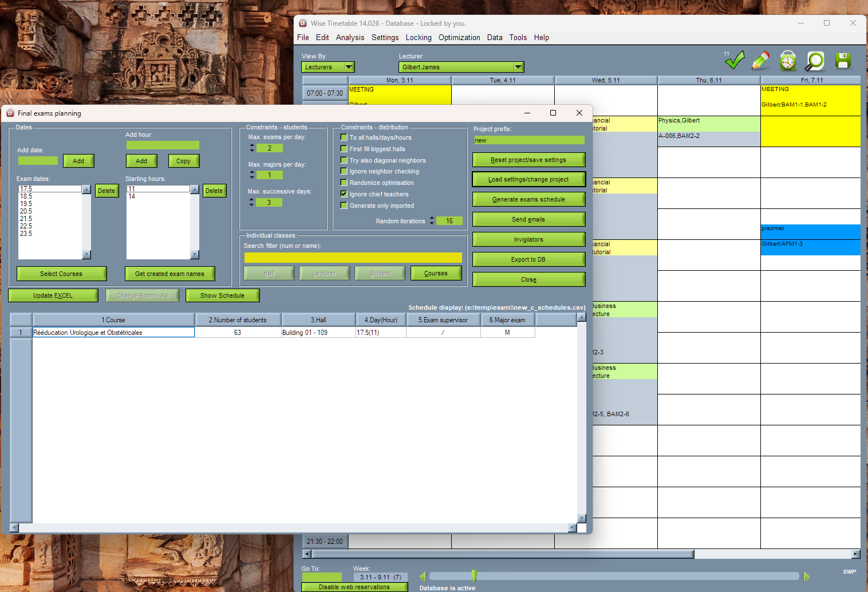Click the green checkmark toolbar icon
Screen dimensions: 868x592
(735, 60)
